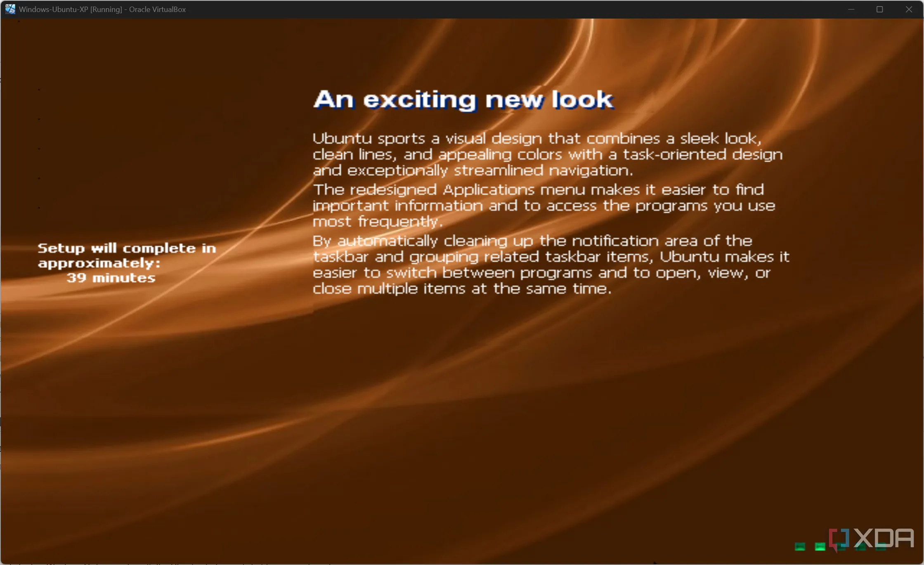Close the Windows-Ubuntu-XP VirtualBox window

[909, 9]
